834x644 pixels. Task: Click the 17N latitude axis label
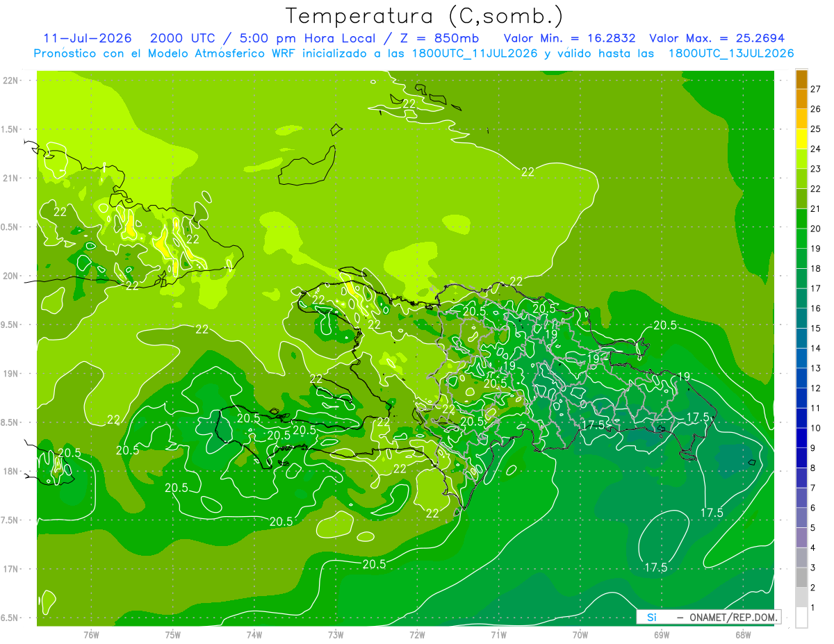[x=11, y=569]
